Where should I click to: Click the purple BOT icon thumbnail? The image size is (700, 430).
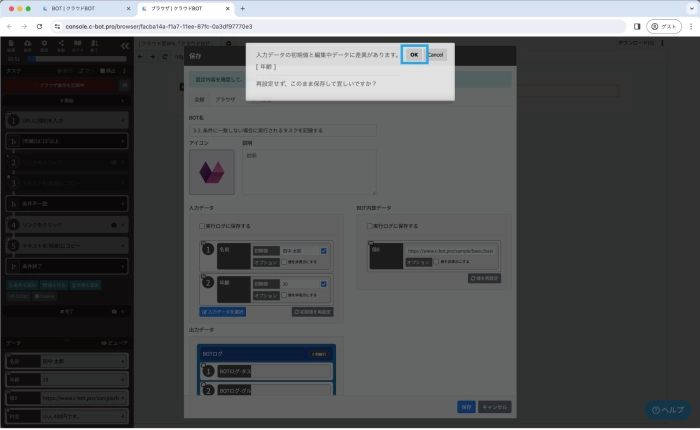click(x=212, y=171)
